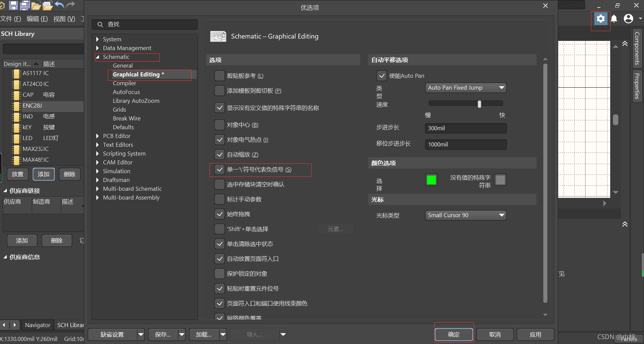Collapse the Schematic tree node
This screenshot has width=644, height=344.
[97, 57]
